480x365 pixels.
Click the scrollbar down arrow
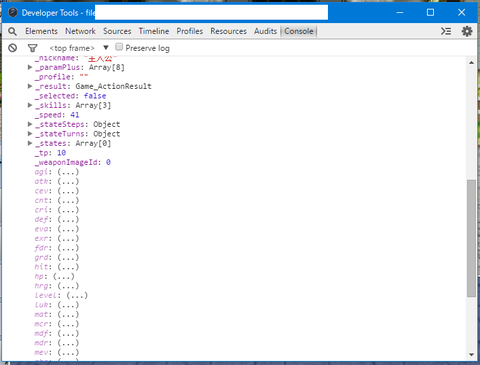[471, 355]
